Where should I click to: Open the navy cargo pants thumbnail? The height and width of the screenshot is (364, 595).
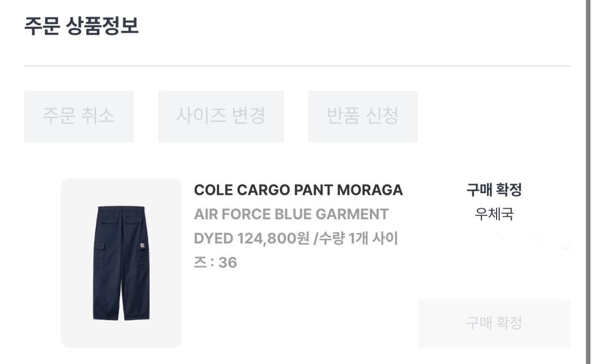pos(121,263)
